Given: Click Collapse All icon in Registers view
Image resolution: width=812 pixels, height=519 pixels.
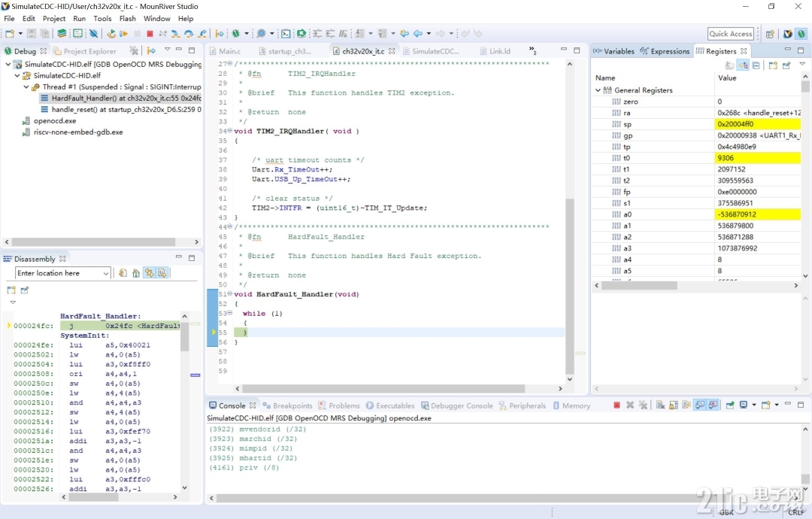Looking at the screenshot, I should [756, 65].
